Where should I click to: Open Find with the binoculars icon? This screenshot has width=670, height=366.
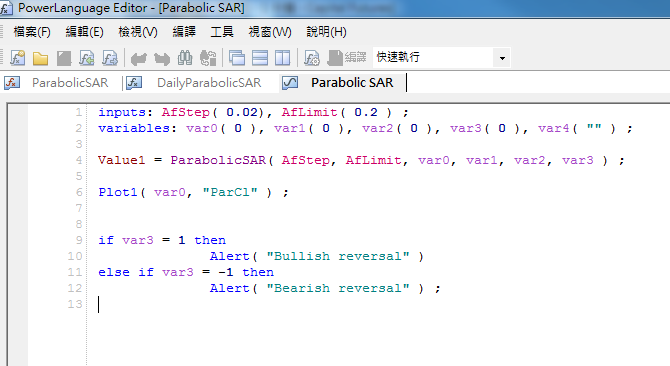pyautogui.click(x=185, y=58)
